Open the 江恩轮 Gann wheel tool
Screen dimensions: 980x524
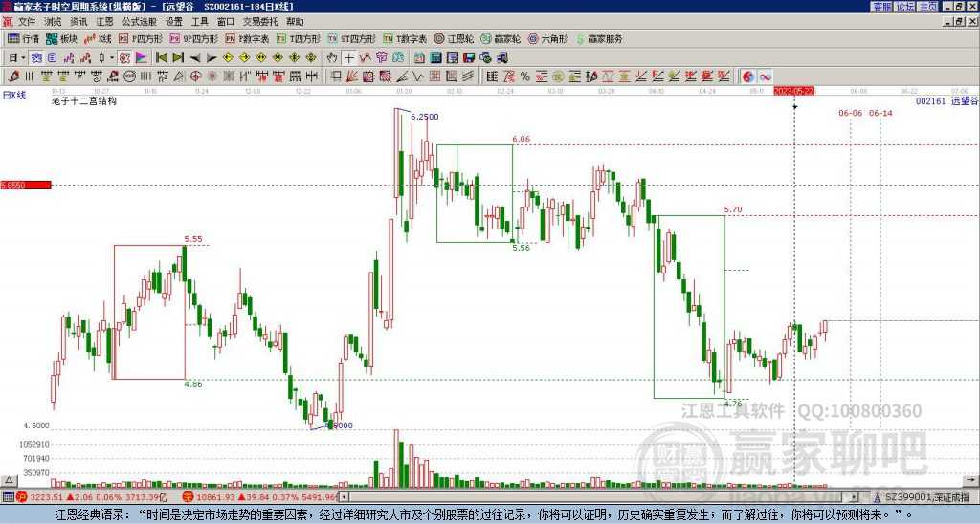[454, 39]
